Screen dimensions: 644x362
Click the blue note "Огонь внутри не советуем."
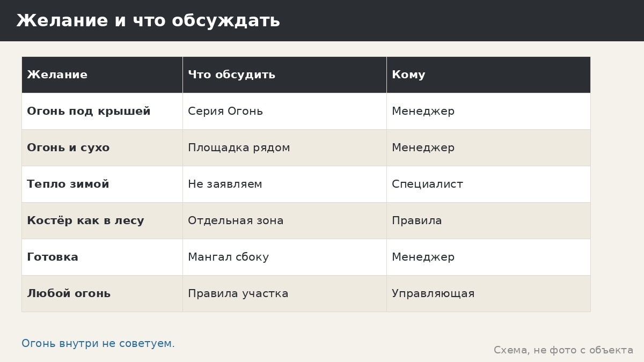(x=98, y=344)
